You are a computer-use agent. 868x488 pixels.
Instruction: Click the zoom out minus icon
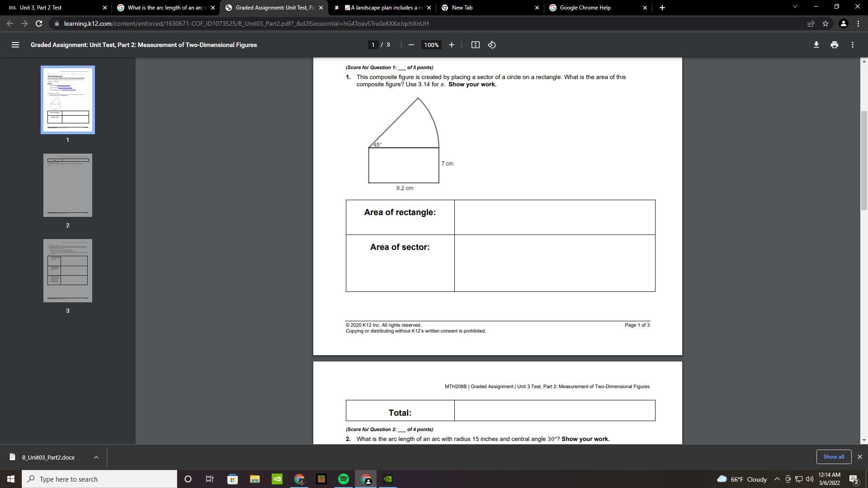(411, 45)
